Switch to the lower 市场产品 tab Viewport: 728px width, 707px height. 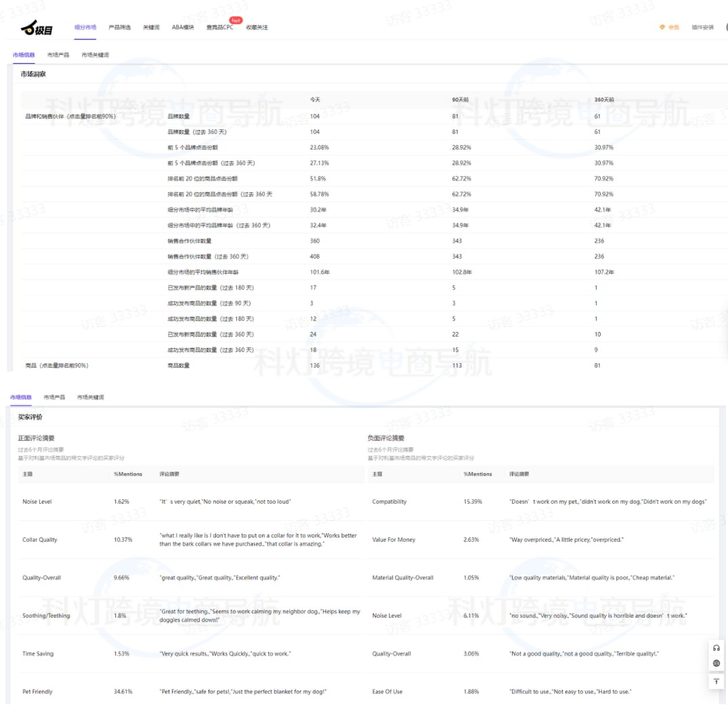[54, 398]
